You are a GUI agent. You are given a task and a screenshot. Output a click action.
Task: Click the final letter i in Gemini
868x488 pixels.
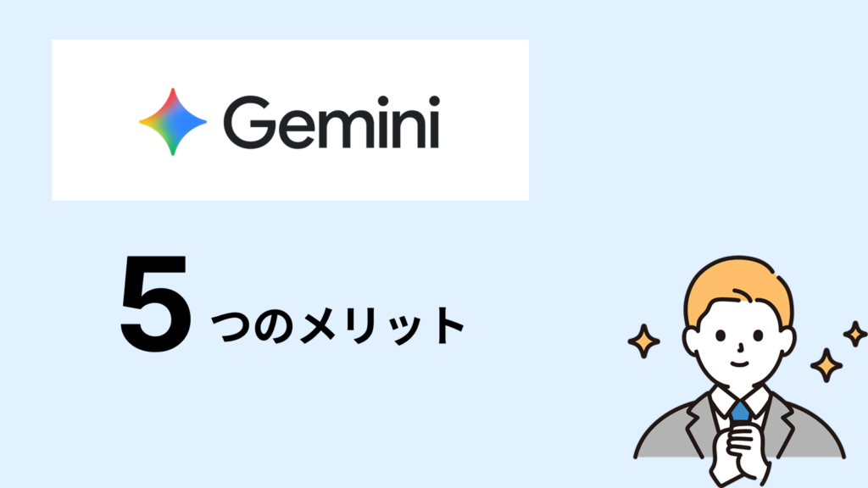[434, 122]
